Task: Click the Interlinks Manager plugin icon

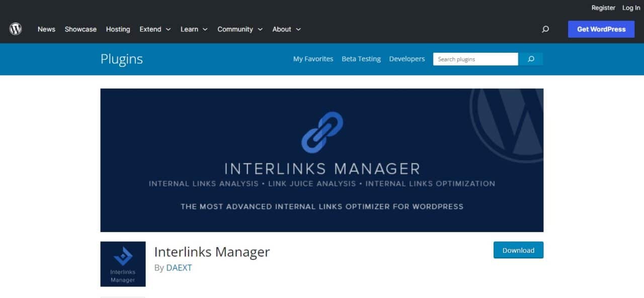Action: click(123, 264)
